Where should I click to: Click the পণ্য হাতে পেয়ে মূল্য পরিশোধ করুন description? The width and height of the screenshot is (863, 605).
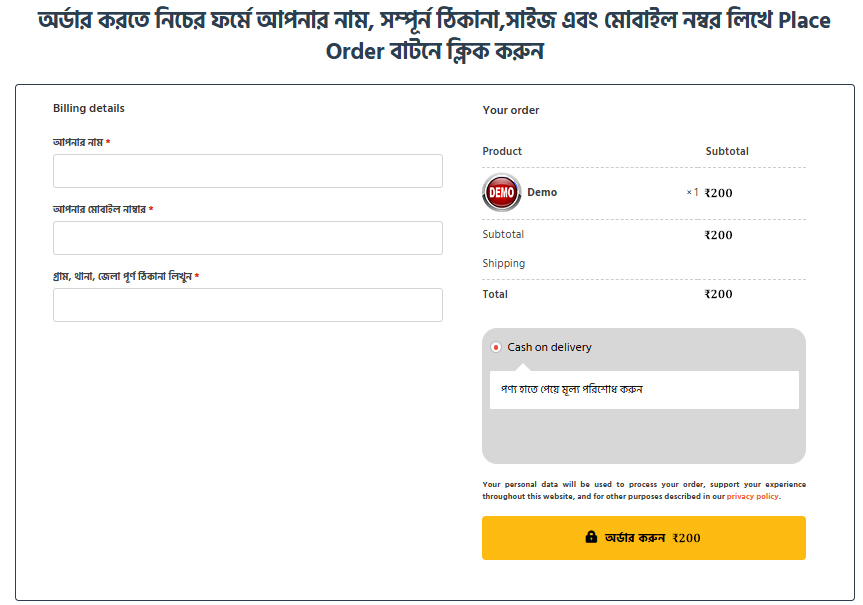coord(572,389)
